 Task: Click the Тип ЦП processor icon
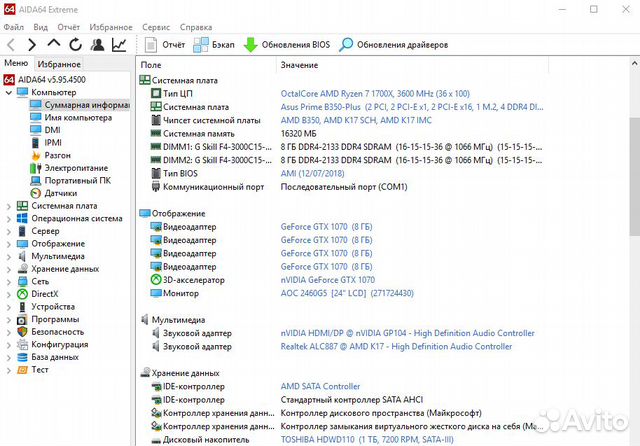[156, 93]
